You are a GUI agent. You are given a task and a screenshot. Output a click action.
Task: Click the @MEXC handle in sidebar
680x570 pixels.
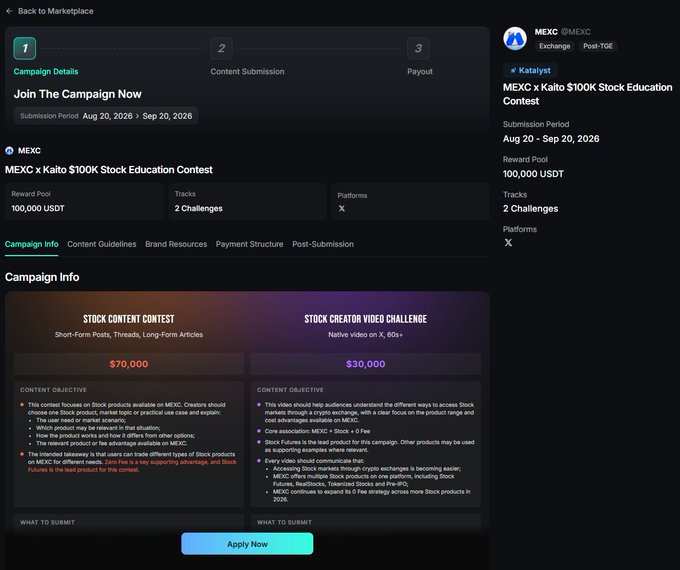pos(575,32)
